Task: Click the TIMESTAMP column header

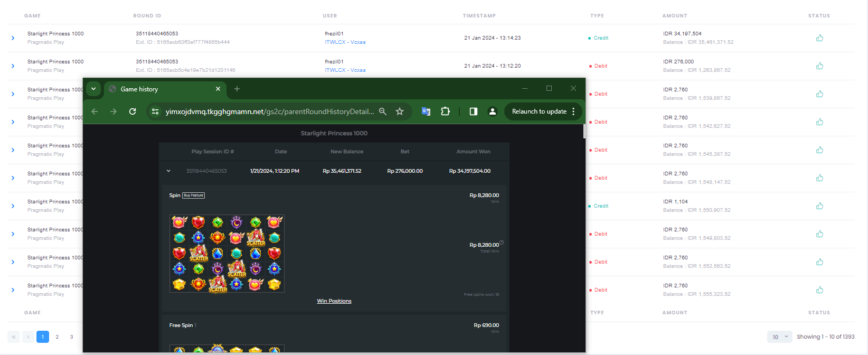Action: [479, 16]
